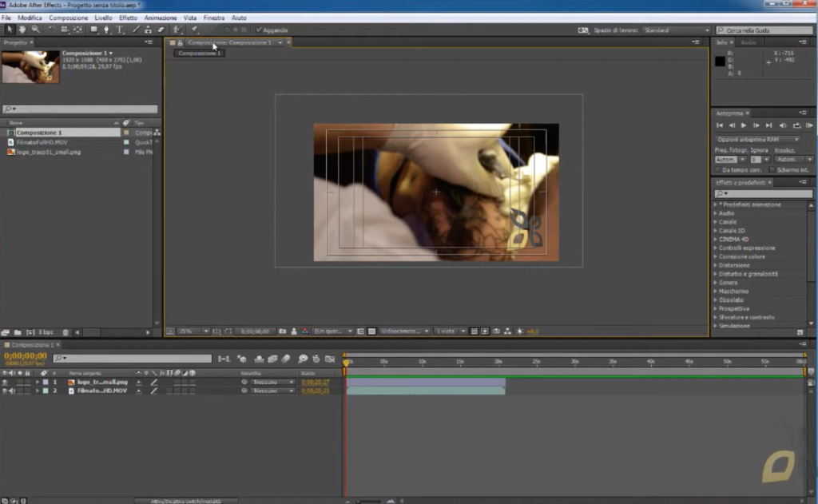Select the Puppet Pin tool

[195, 30]
